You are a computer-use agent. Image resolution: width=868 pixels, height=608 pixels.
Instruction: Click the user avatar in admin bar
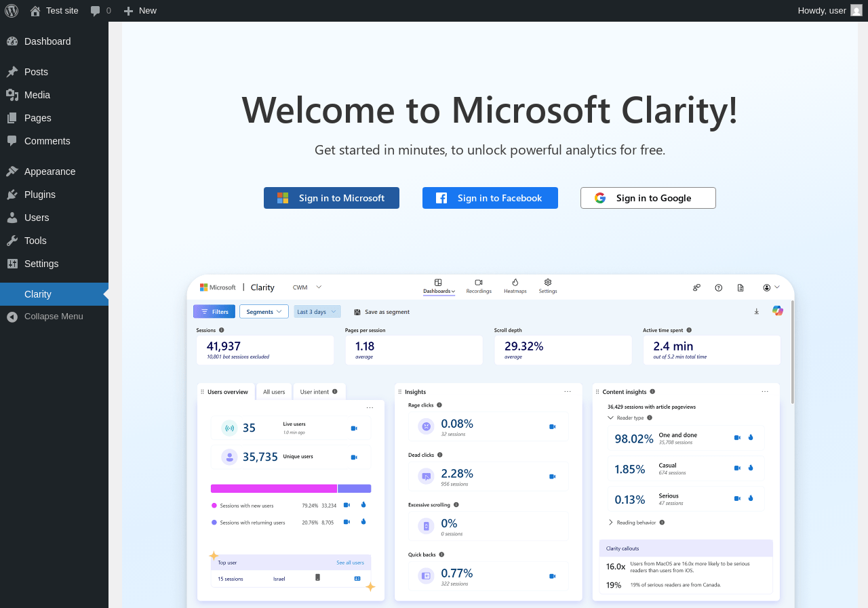(x=856, y=10)
